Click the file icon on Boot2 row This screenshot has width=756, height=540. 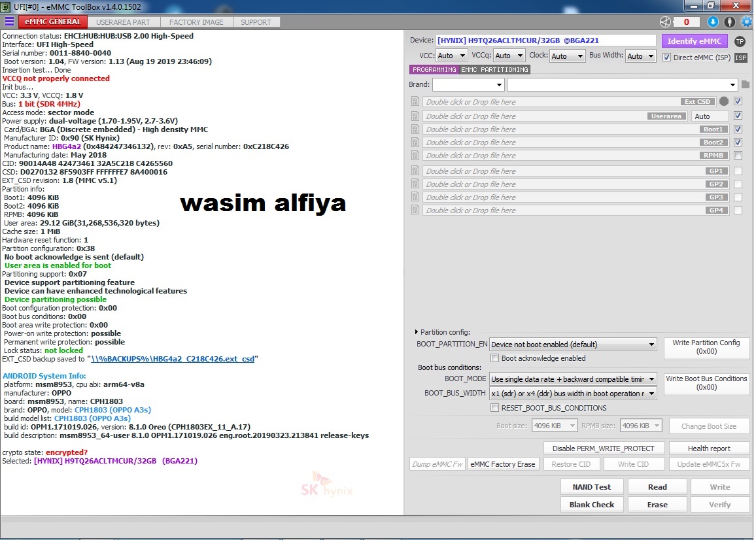click(x=415, y=143)
